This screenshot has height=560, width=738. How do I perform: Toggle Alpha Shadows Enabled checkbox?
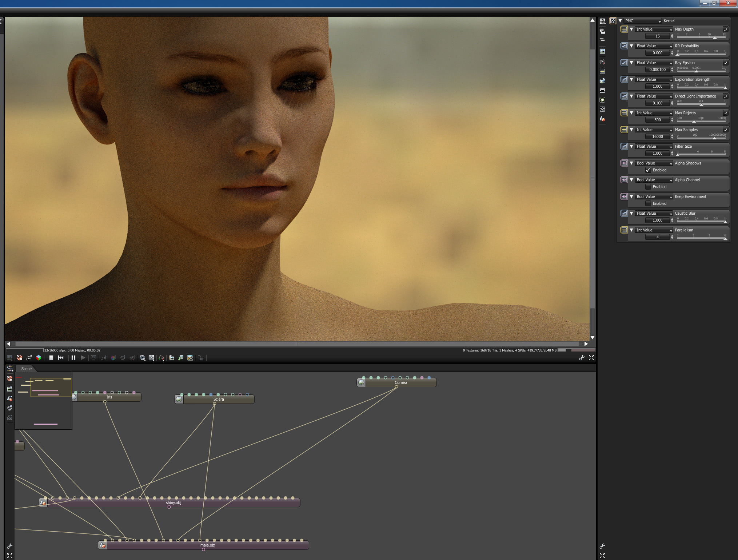point(648,170)
